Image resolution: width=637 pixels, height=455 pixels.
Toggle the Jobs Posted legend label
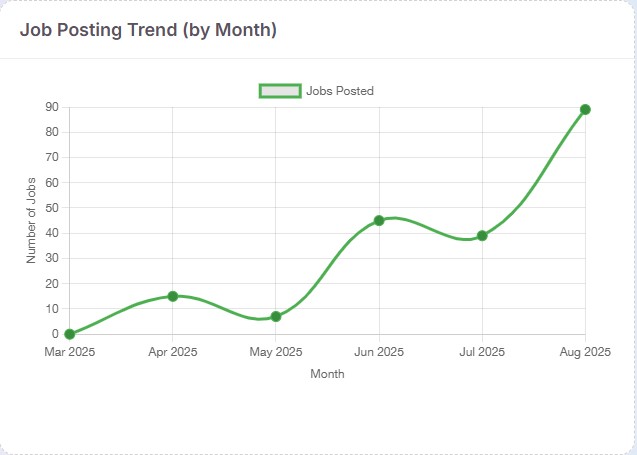click(340, 91)
